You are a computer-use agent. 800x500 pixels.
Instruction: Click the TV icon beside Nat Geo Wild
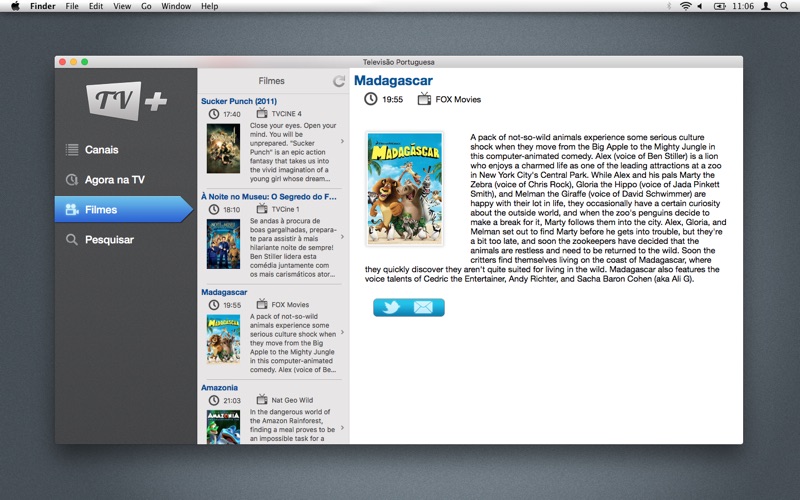pos(262,399)
